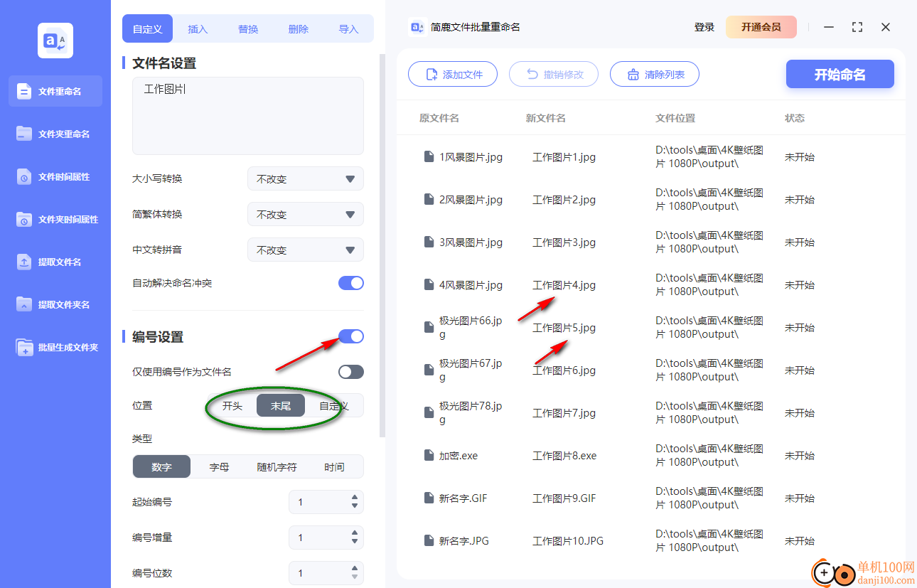917x588 pixels.
Task: Select 时间 numbering type
Action: pyautogui.click(x=334, y=466)
